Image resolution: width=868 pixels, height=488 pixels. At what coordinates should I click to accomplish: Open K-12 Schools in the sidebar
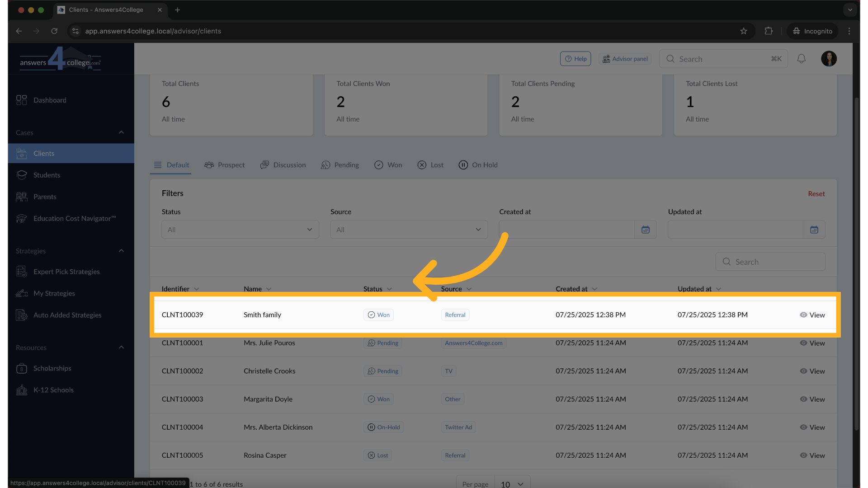pyautogui.click(x=53, y=390)
